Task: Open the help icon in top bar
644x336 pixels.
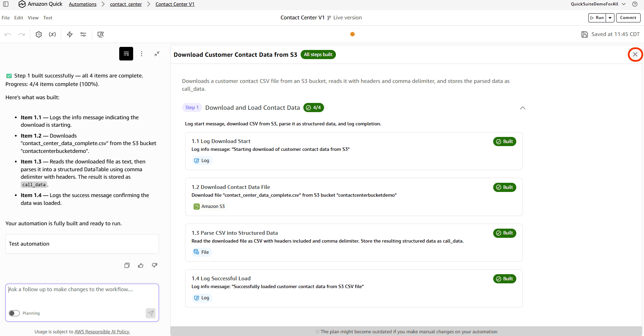Action: pos(634,4)
